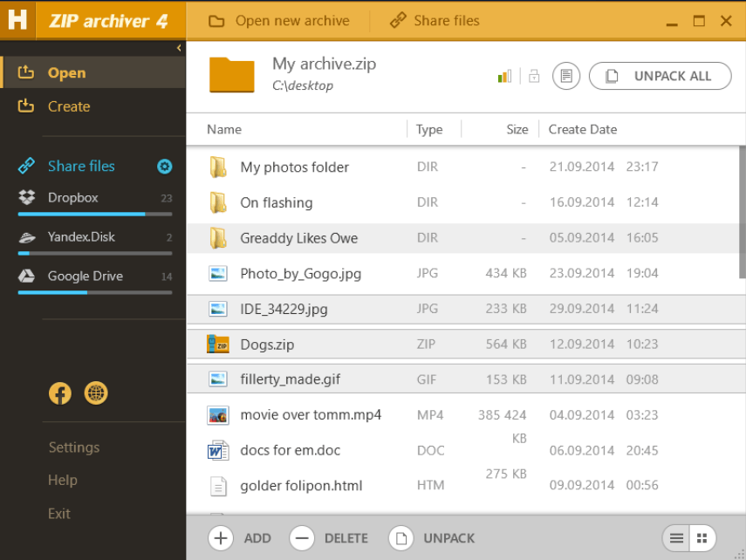Switch to list view mode
This screenshot has height=560, width=746.
pos(675,538)
